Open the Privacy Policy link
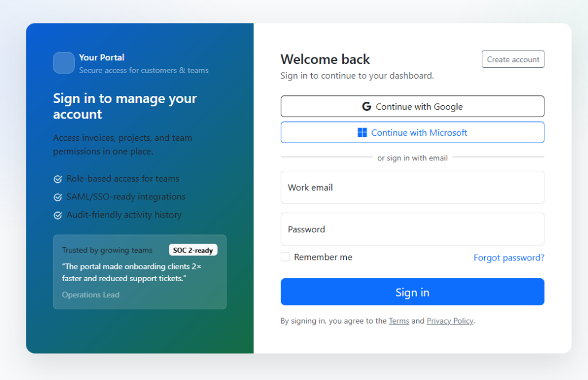Viewport: 588px width, 380px height. pos(450,321)
